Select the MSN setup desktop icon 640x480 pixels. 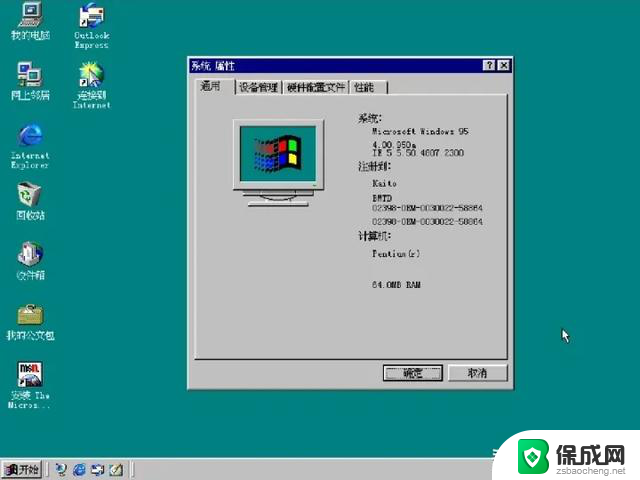[x=29, y=386]
